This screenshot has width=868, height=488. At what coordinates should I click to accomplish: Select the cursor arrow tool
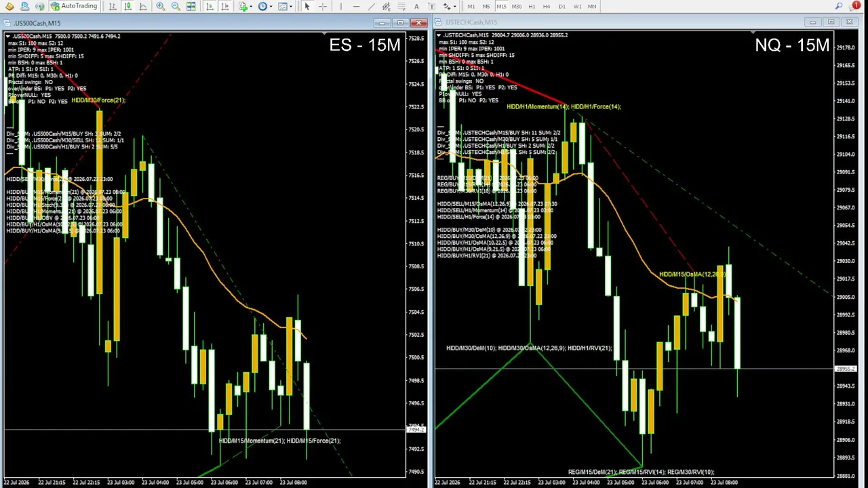click(x=307, y=6)
